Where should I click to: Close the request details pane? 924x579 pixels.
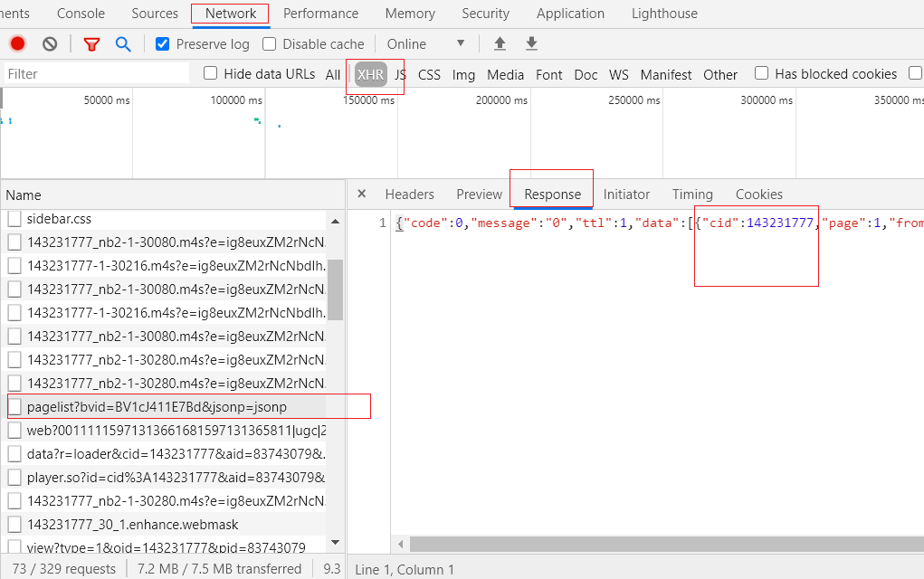362,194
